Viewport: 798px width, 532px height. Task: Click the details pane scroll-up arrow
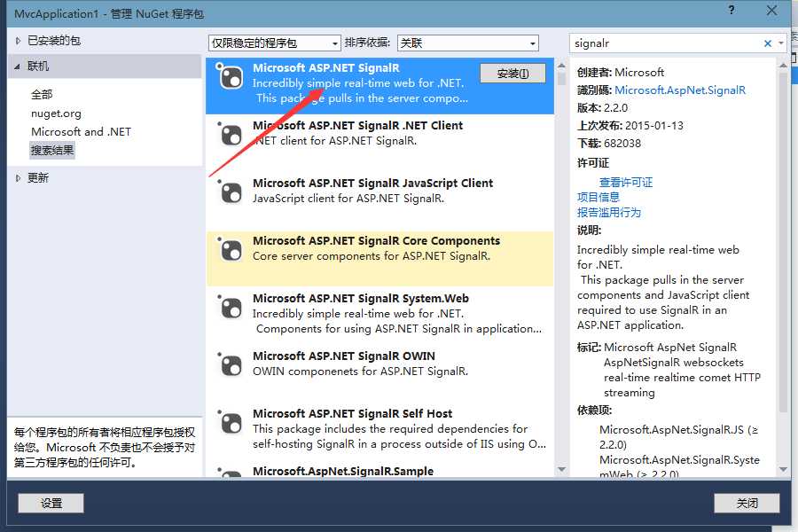pyautogui.click(x=783, y=66)
